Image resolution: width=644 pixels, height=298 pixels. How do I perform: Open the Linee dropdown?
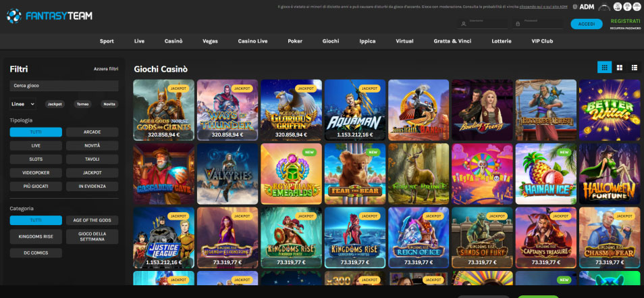pos(22,104)
